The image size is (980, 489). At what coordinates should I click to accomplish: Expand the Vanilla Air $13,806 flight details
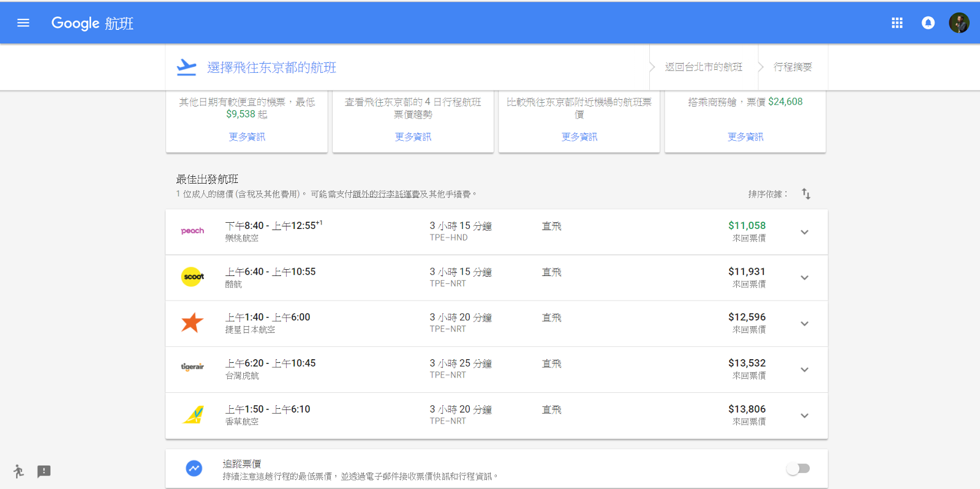click(x=805, y=416)
